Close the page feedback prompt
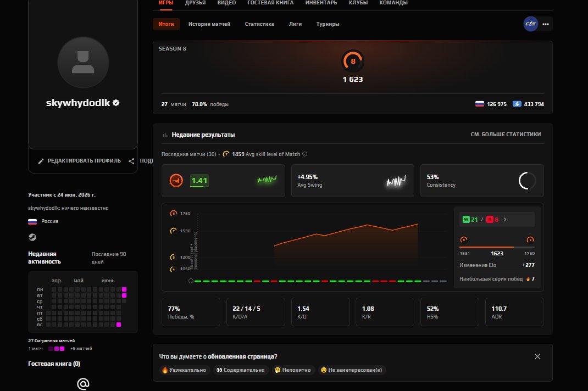 click(537, 356)
